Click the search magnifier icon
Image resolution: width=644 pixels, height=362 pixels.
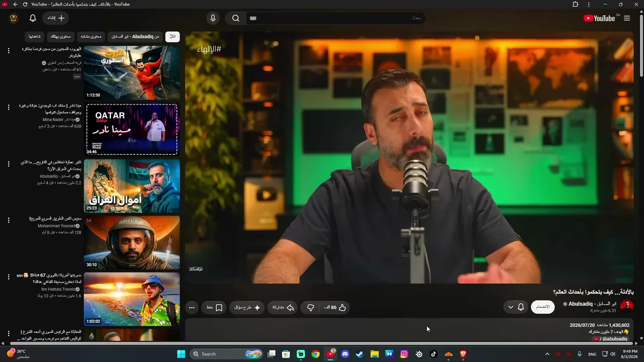pyautogui.click(x=235, y=18)
